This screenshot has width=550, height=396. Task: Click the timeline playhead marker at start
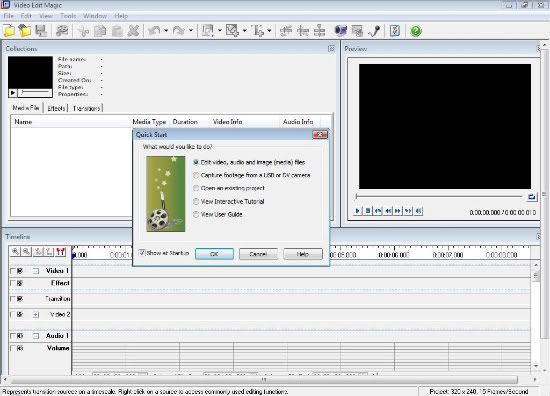point(74,255)
